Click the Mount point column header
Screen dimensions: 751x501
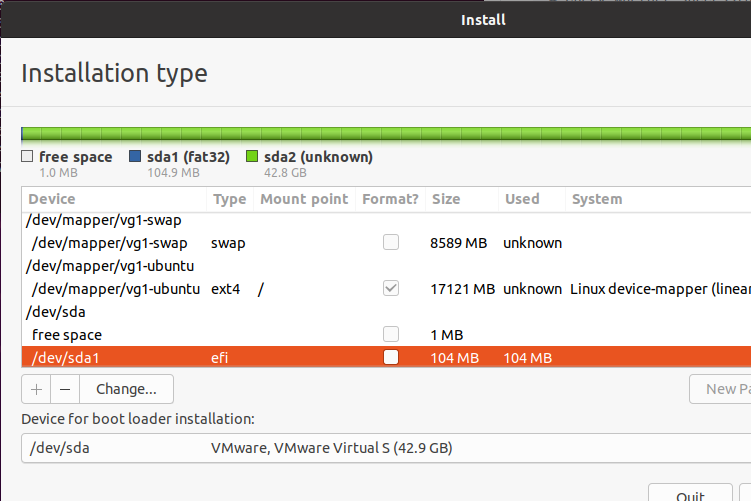point(304,199)
